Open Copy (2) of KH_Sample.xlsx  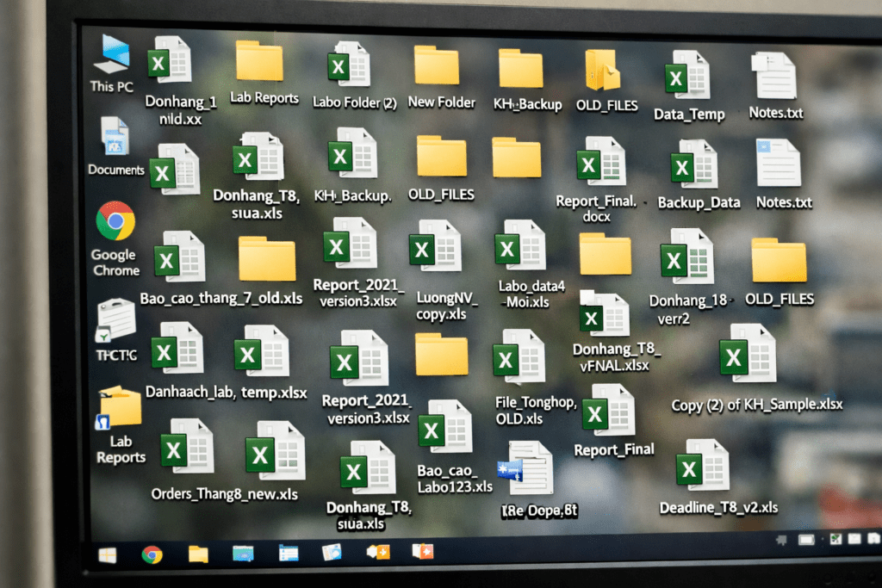748,353
